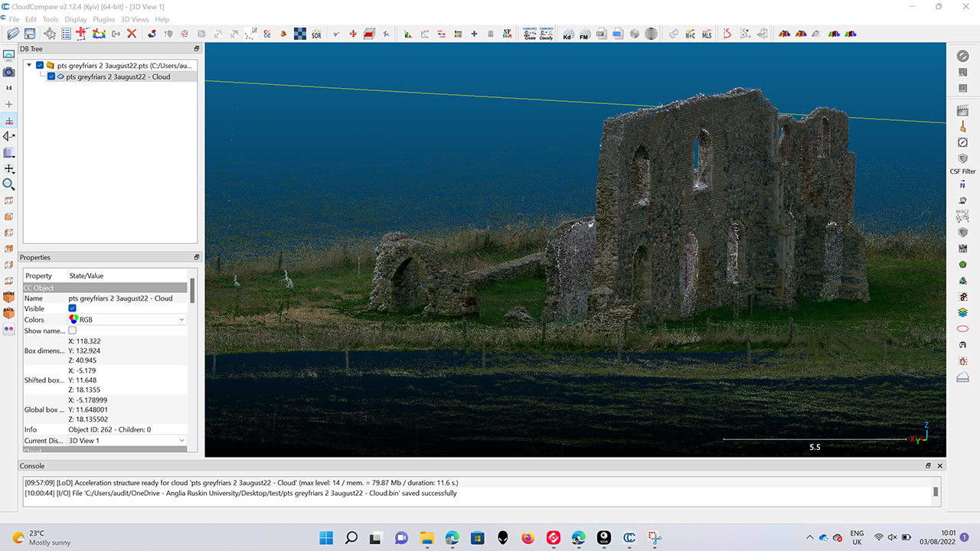Click the clapperboard animation icon on right toolbar
The width and height of the screenshot is (980, 551).
coord(963,110)
